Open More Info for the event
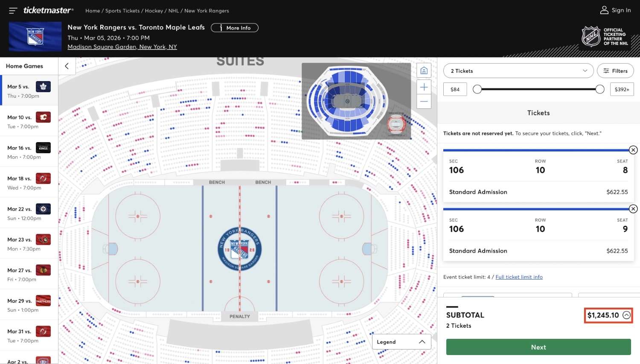The height and width of the screenshot is (364, 640). [235, 28]
